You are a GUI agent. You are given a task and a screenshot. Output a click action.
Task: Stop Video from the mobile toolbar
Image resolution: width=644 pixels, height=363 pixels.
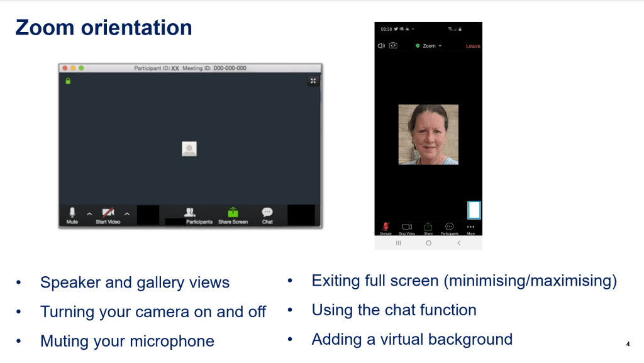tap(407, 226)
